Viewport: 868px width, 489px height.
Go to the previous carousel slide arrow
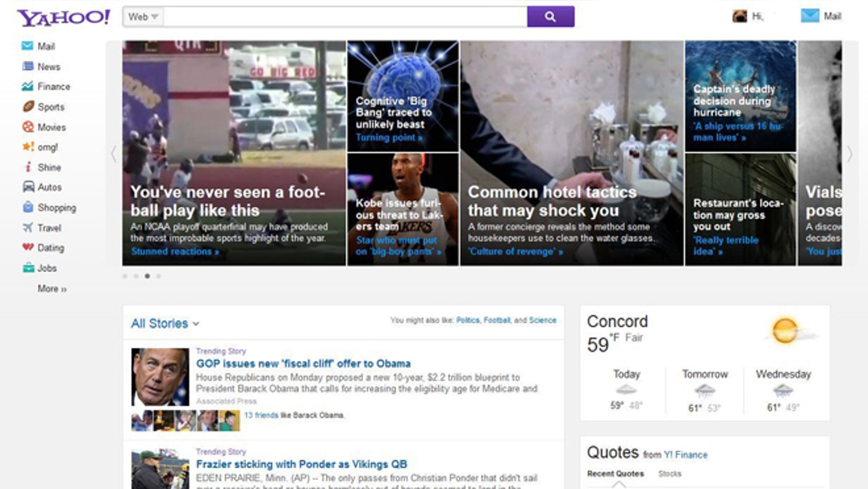point(114,154)
